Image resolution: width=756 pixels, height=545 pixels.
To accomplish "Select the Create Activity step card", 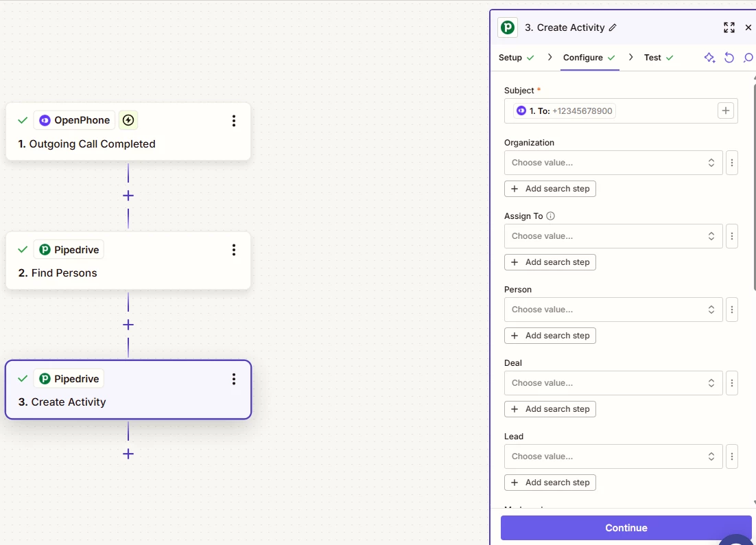I will (128, 390).
